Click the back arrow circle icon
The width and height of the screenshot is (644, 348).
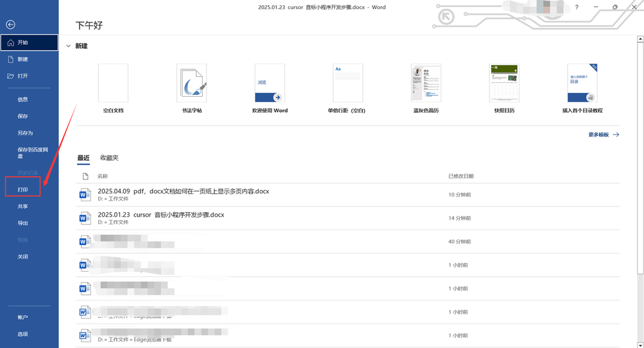click(x=11, y=24)
